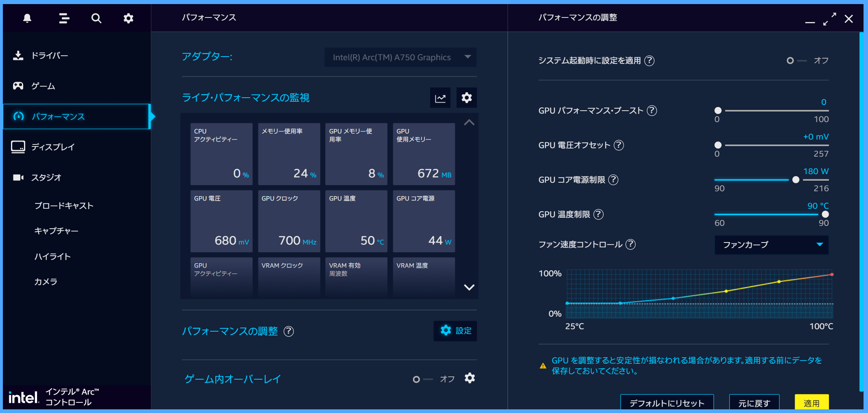868x413 pixels.
Task: Open カメラ submenu item
Action: (46, 282)
